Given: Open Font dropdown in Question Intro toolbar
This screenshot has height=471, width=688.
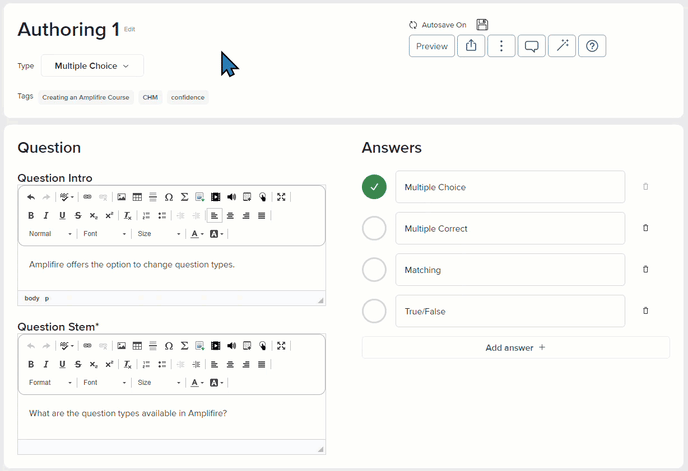Looking at the screenshot, I should [x=104, y=234].
